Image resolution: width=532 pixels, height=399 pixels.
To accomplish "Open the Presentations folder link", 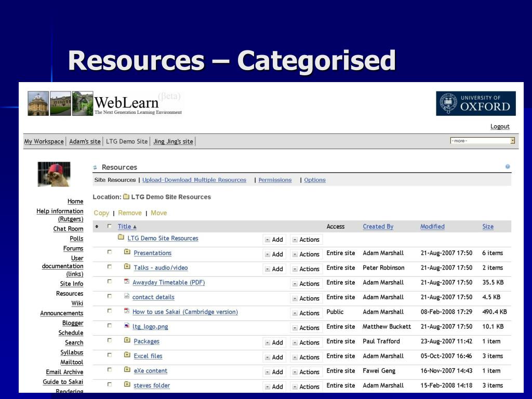I will tap(152, 253).
